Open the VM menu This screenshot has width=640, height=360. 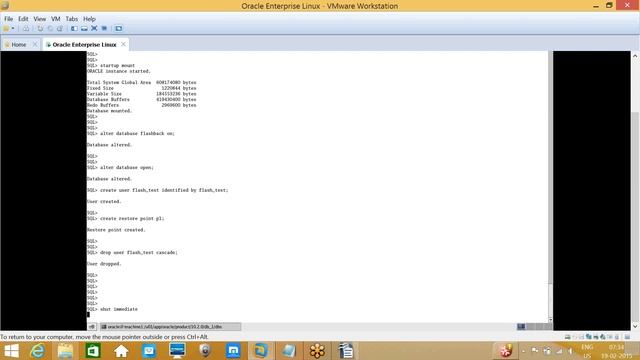tap(56, 19)
